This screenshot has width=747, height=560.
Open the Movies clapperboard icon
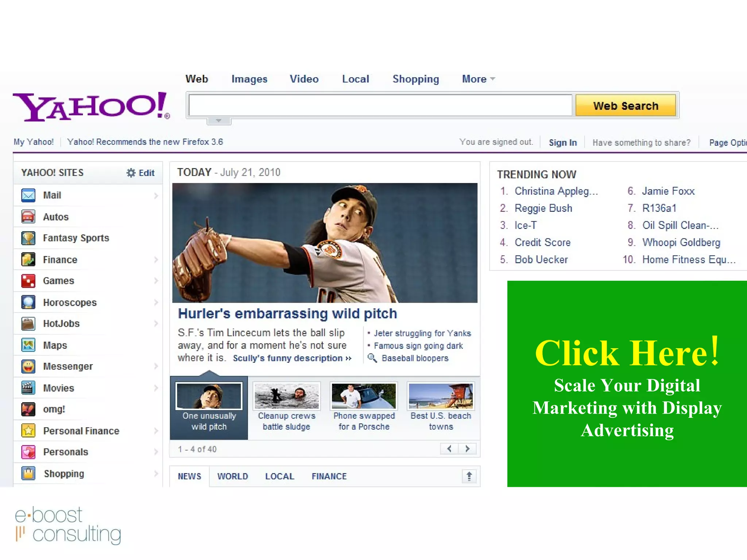28,388
